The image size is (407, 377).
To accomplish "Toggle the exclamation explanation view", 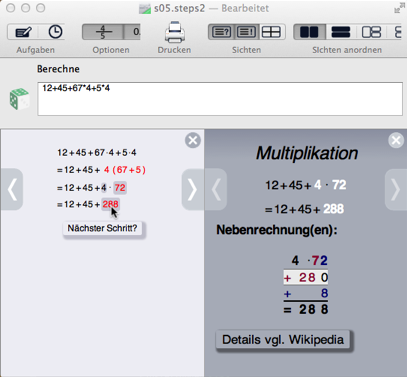I will [x=247, y=32].
